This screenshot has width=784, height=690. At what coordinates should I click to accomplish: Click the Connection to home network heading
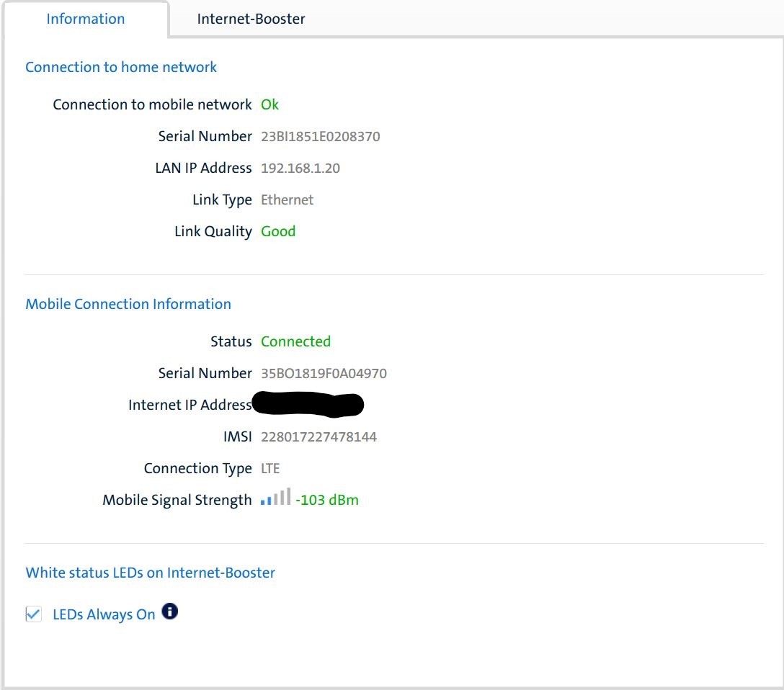pos(121,67)
